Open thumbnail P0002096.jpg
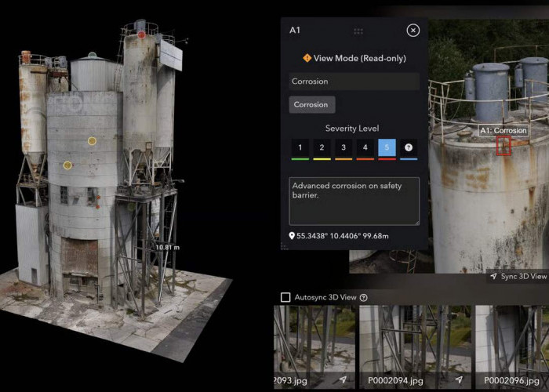The height and width of the screenshot is (392, 549). tap(512, 347)
